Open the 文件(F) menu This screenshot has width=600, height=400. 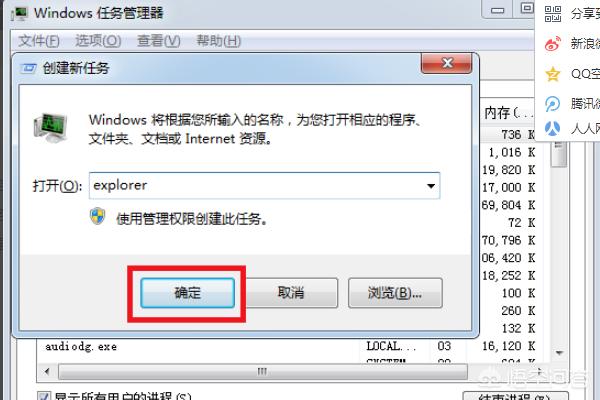point(39,41)
